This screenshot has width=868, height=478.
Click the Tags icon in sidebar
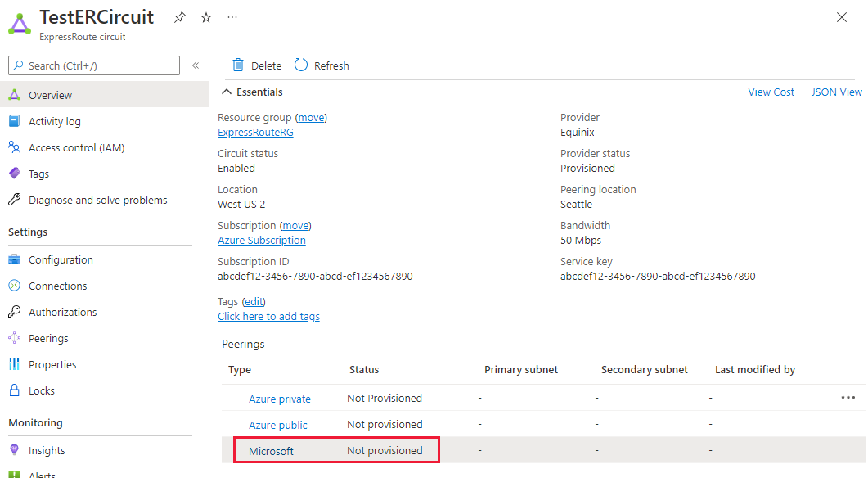14,174
